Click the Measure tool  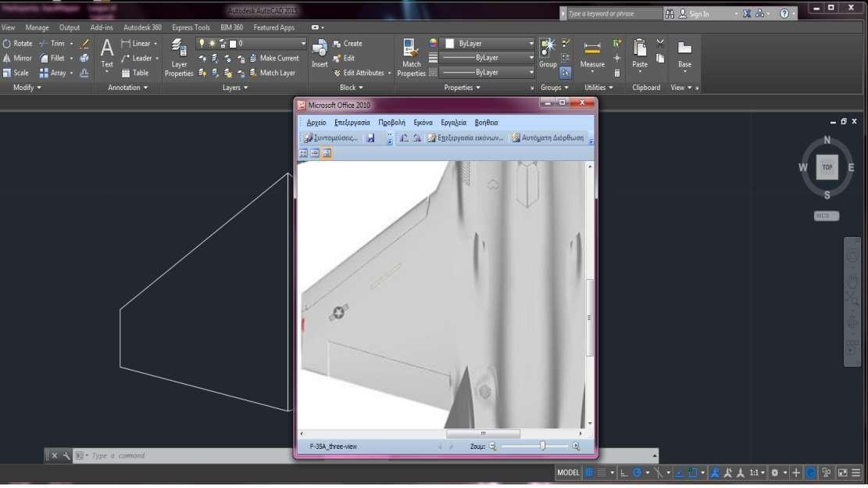(591, 56)
